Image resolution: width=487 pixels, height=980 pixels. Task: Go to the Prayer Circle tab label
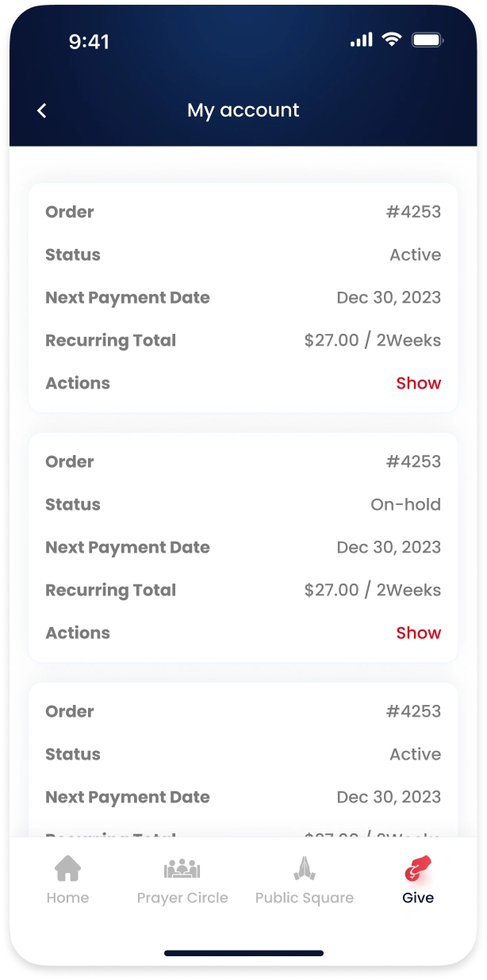point(182,898)
